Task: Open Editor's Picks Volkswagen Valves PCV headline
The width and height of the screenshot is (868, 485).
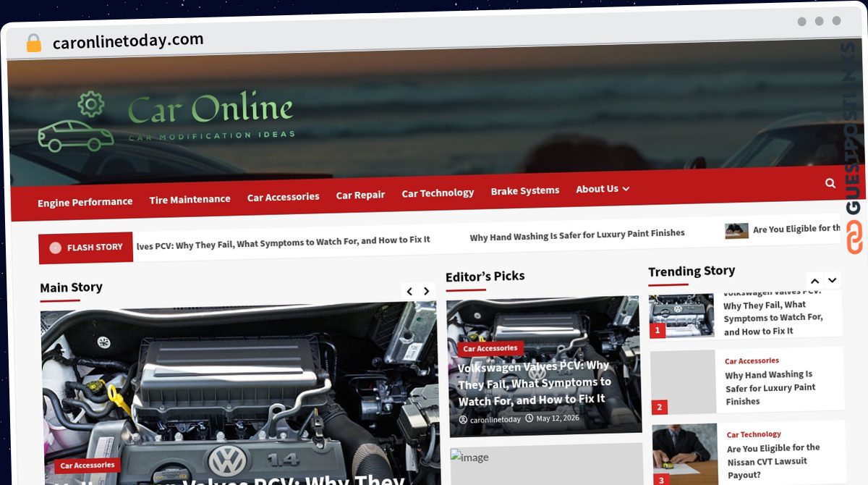Action: click(534, 382)
